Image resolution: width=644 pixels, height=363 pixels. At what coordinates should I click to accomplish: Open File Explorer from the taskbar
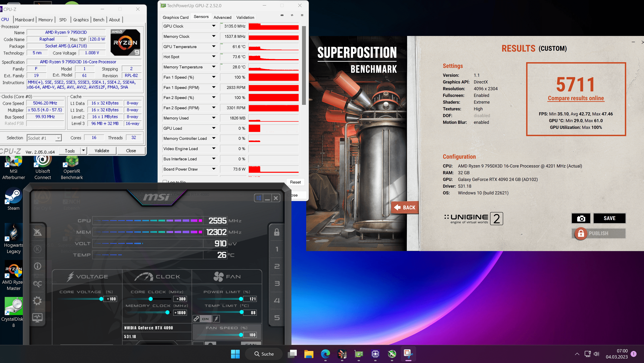tap(309, 354)
